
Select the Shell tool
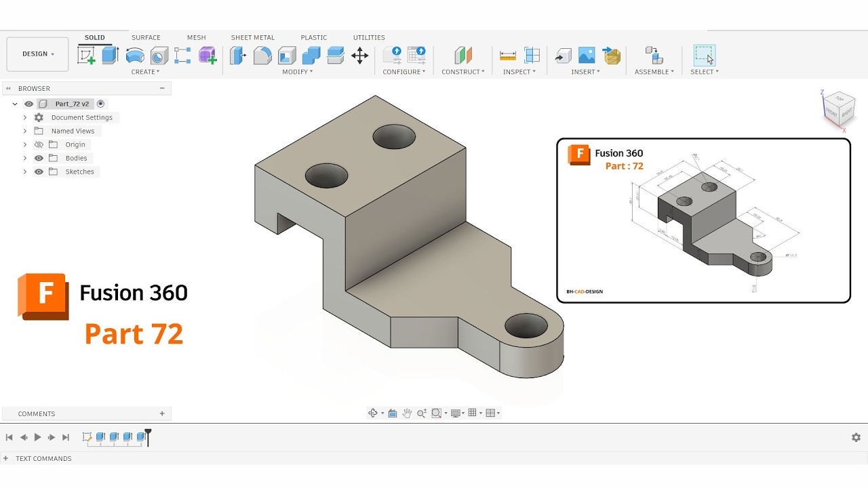point(287,56)
